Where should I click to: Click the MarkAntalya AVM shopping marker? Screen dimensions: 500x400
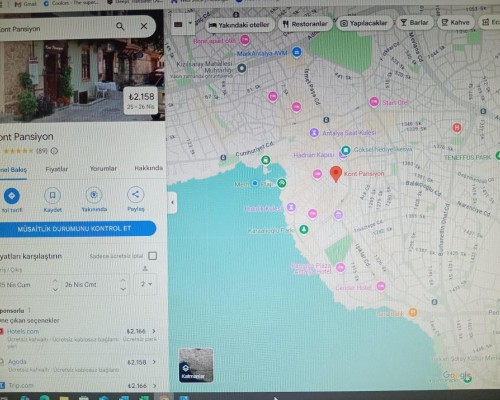tap(296, 52)
